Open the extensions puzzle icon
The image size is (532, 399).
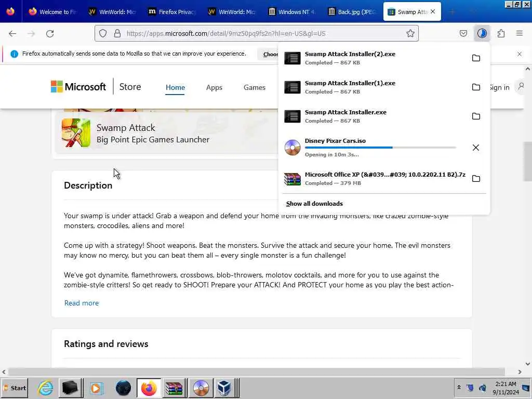tap(501, 33)
